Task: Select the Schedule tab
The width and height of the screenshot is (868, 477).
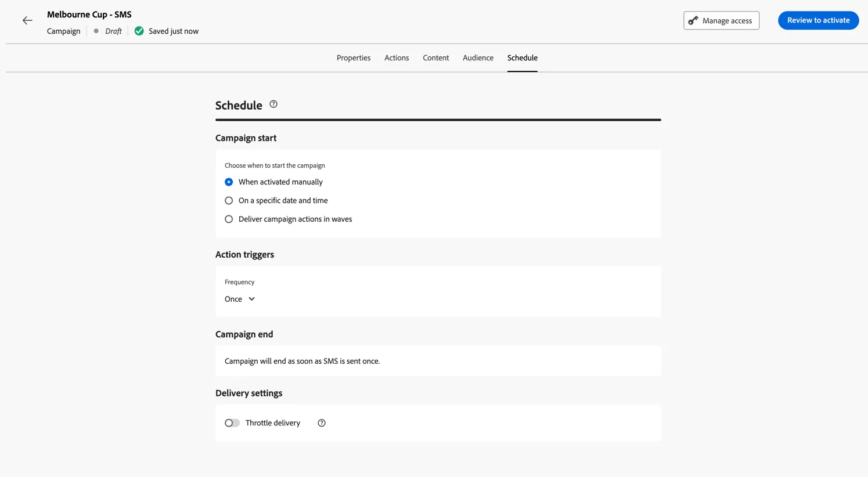Action: [x=523, y=58]
